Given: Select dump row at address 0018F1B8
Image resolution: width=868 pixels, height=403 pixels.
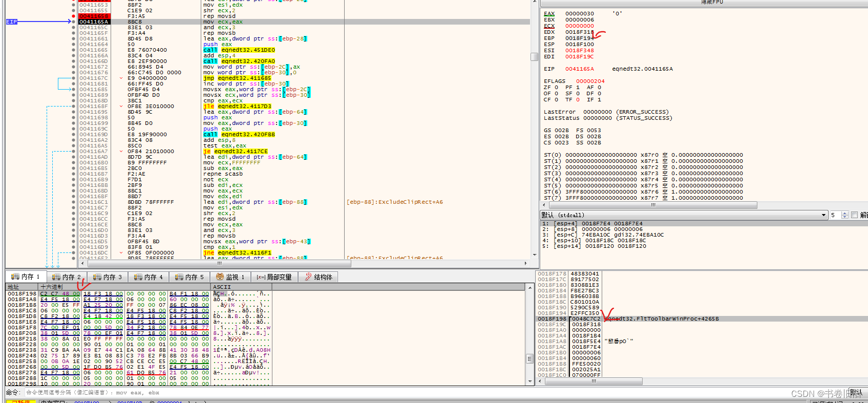Looking at the screenshot, I should 139,305.
